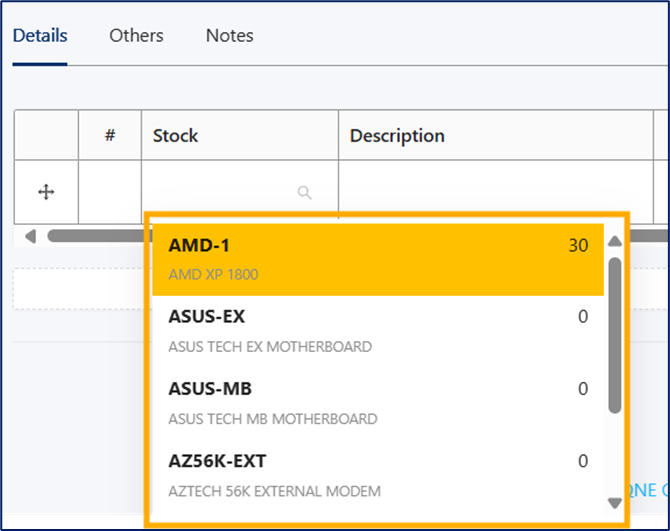670x531 pixels.
Task: Click the Description column header
Action: click(x=496, y=135)
